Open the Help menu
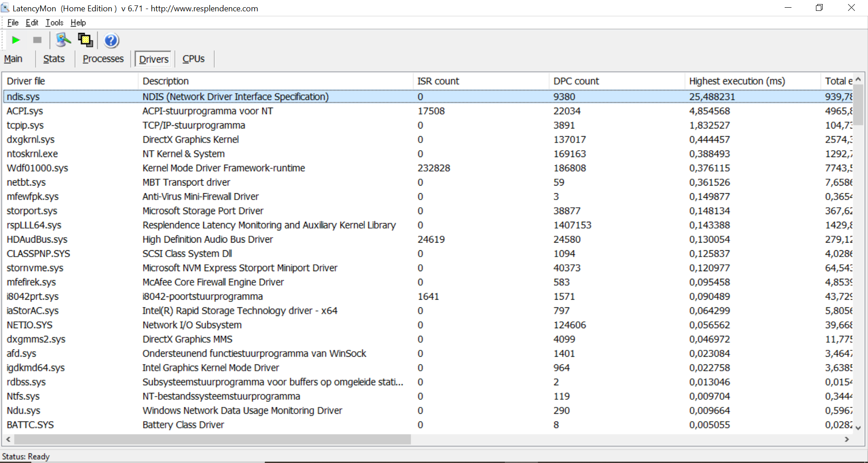 78,23
